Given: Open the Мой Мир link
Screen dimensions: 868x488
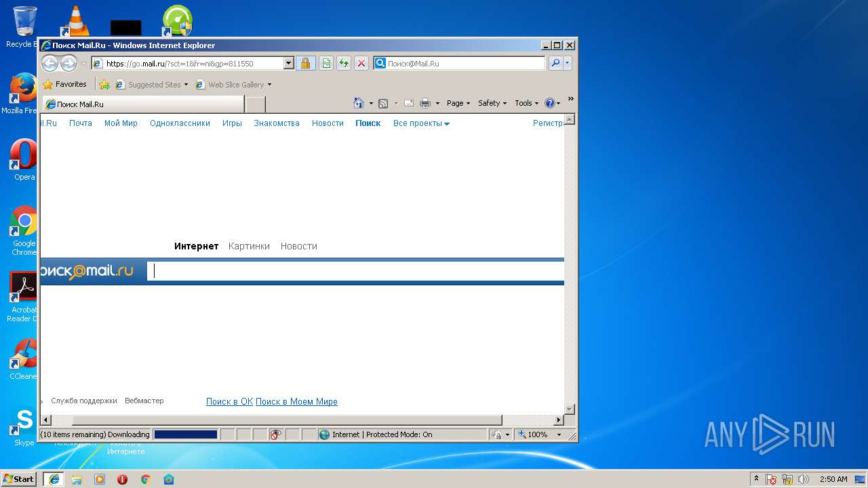Looking at the screenshot, I should coord(121,123).
